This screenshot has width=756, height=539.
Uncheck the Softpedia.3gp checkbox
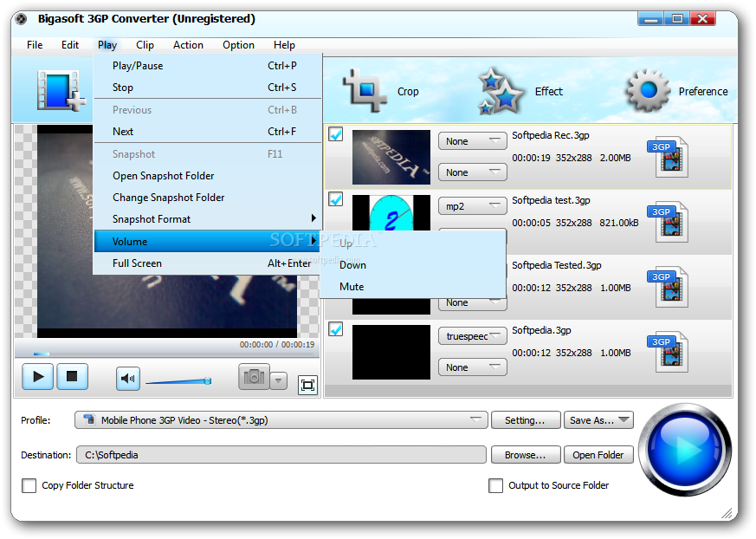pyautogui.click(x=336, y=329)
